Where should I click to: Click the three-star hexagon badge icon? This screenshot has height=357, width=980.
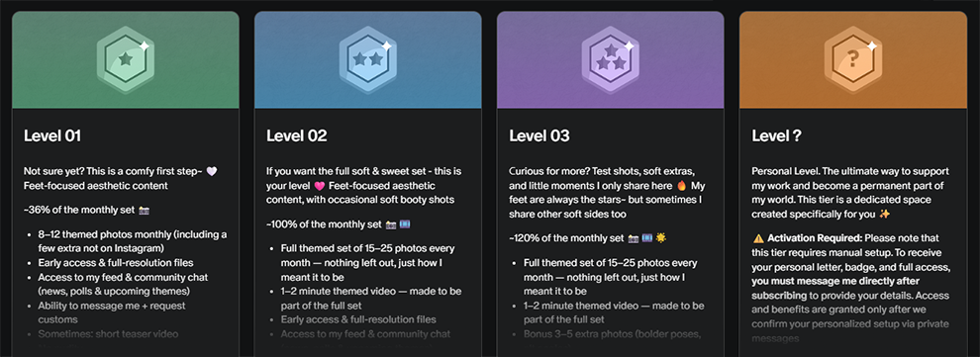(611, 60)
